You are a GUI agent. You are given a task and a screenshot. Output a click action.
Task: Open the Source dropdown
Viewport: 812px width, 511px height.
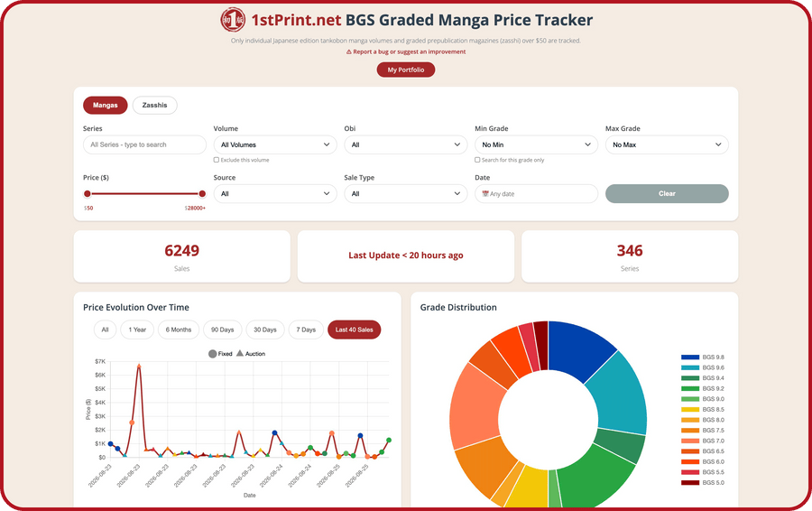(x=275, y=194)
